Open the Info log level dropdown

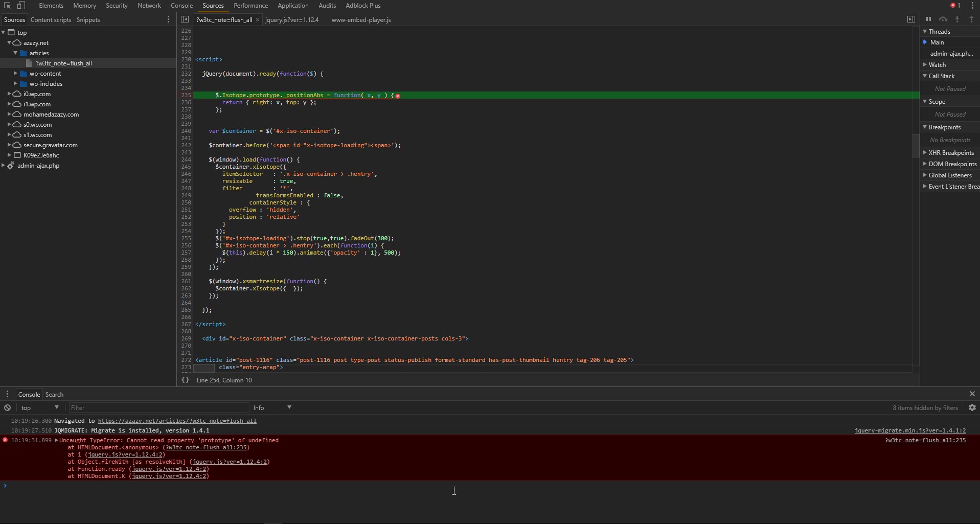[x=272, y=407]
